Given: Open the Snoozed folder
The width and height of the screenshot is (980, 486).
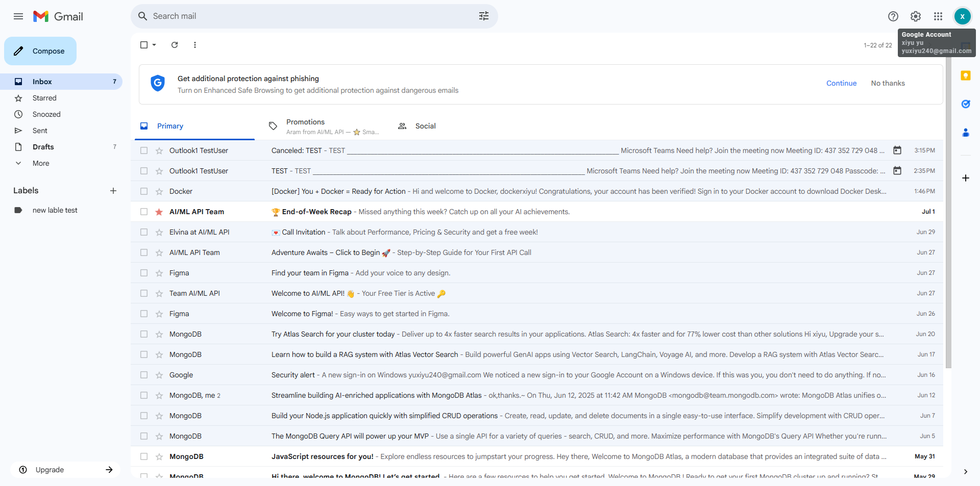Looking at the screenshot, I should tap(61, 114).
